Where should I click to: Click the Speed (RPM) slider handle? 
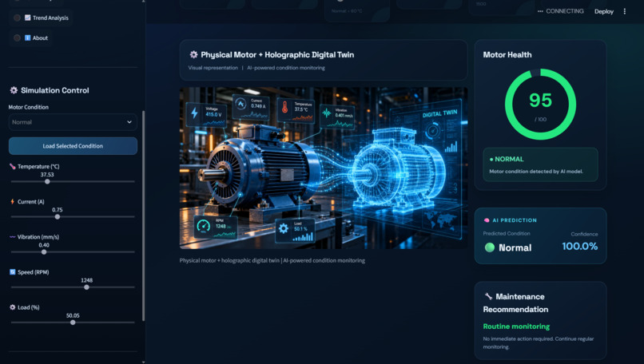coord(86,287)
